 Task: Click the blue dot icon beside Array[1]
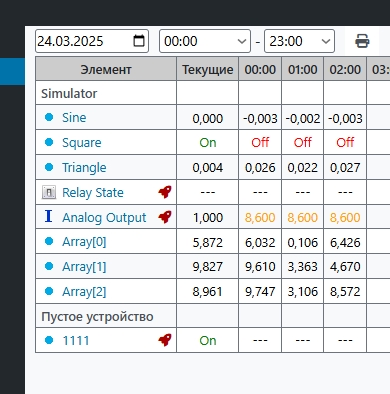pos(49,266)
